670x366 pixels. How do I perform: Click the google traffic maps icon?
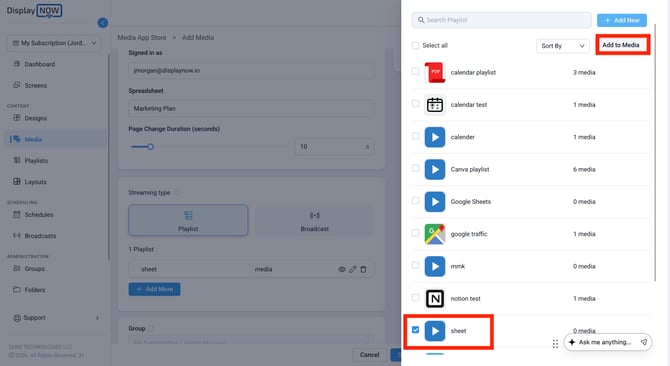pyautogui.click(x=435, y=234)
